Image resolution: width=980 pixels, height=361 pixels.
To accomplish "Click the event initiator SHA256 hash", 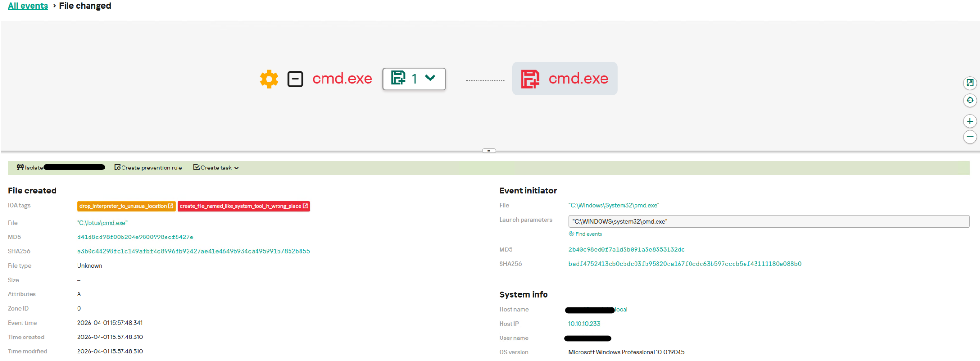I will pyautogui.click(x=684, y=264).
